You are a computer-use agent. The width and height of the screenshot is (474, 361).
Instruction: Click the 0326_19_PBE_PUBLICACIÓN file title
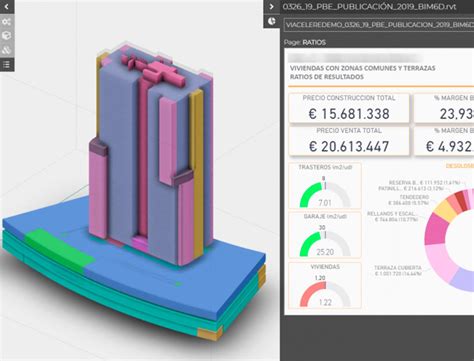[369, 7]
